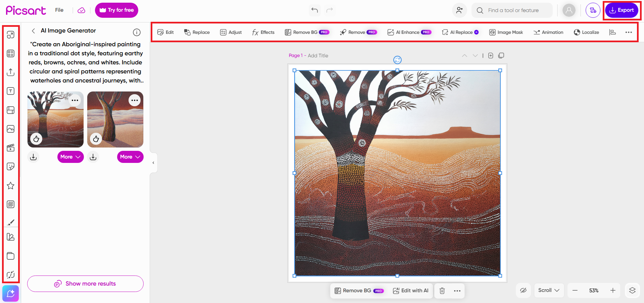Select the Draw brush tool in sidebar
This screenshot has width=644, height=303.
[x=11, y=222]
